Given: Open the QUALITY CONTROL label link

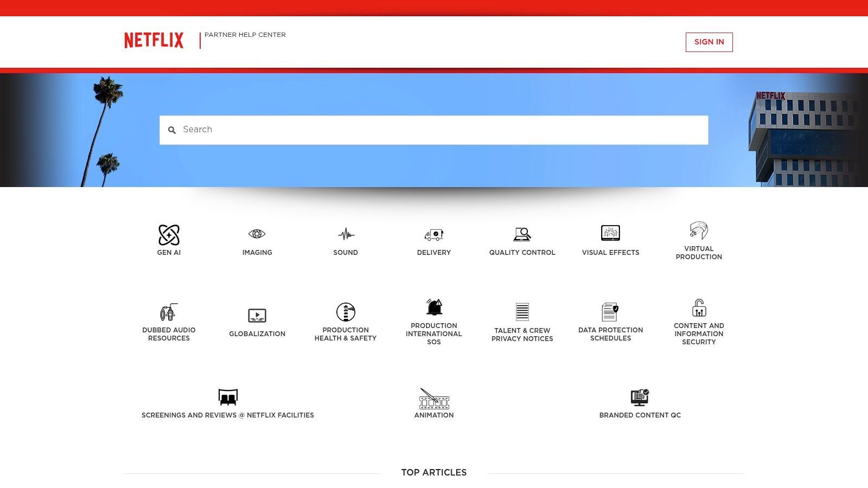Looking at the screenshot, I should point(522,253).
